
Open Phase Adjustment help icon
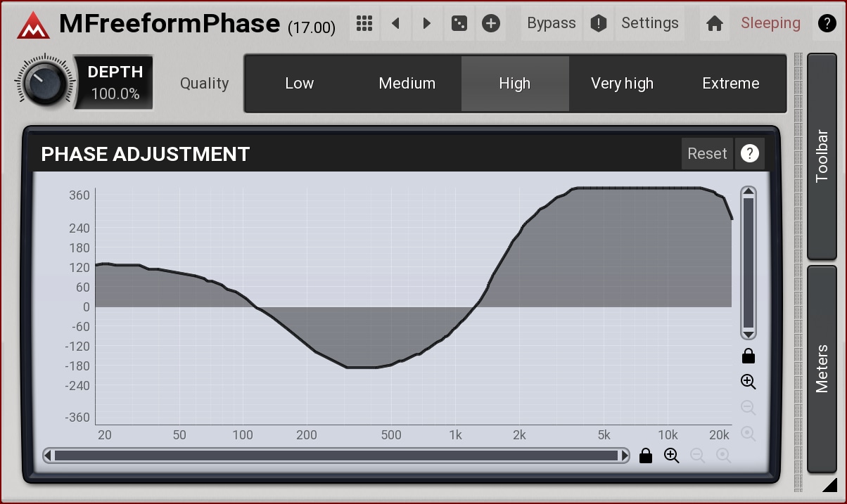coord(750,153)
